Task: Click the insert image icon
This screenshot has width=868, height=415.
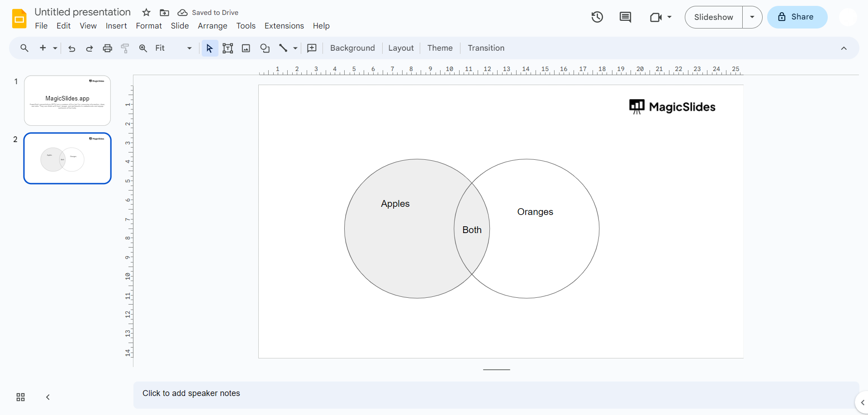Action: click(x=246, y=48)
